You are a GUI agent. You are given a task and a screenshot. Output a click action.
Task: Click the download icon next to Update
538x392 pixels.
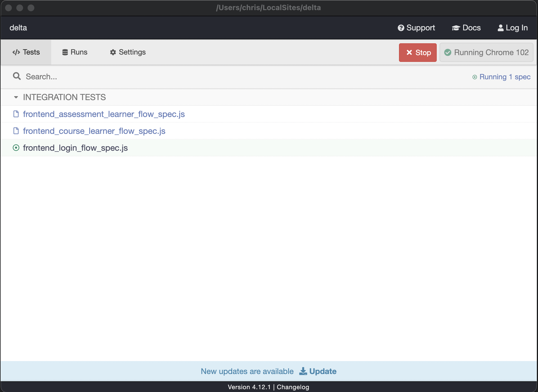(x=303, y=371)
